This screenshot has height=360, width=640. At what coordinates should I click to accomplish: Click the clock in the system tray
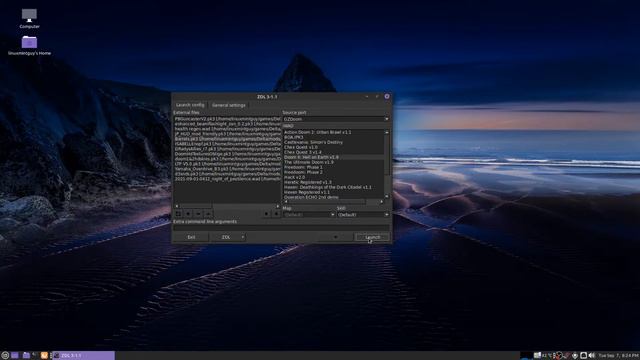[618, 356]
